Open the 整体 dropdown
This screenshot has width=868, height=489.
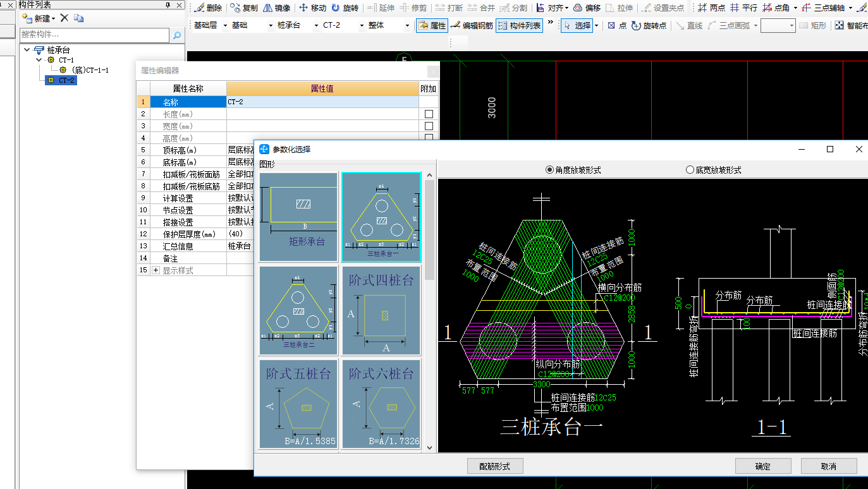[407, 26]
